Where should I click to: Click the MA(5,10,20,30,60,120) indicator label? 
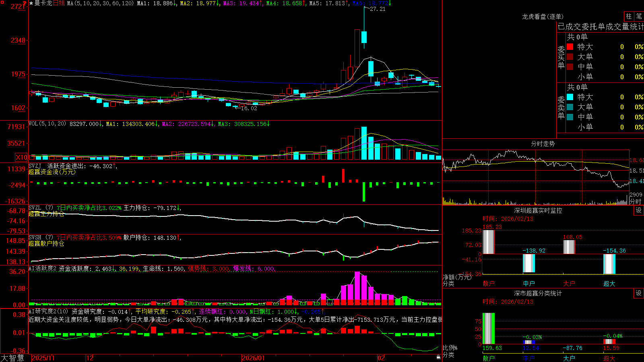(100, 3)
